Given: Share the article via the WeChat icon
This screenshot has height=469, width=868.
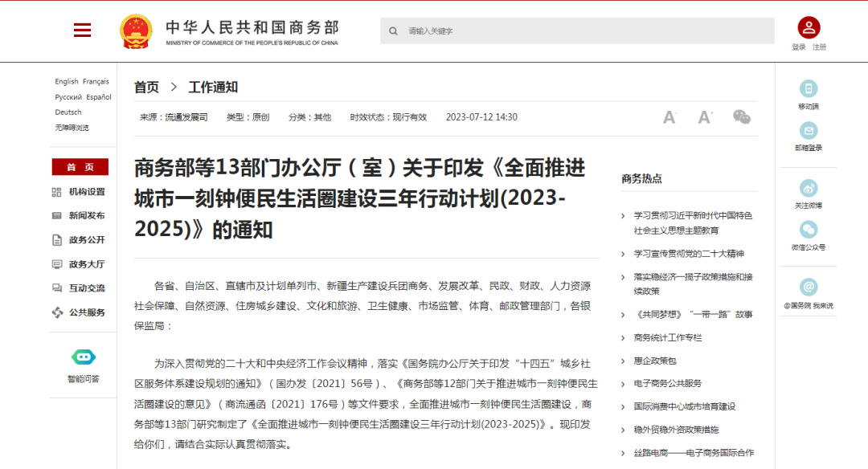Looking at the screenshot, I should 742,116.
